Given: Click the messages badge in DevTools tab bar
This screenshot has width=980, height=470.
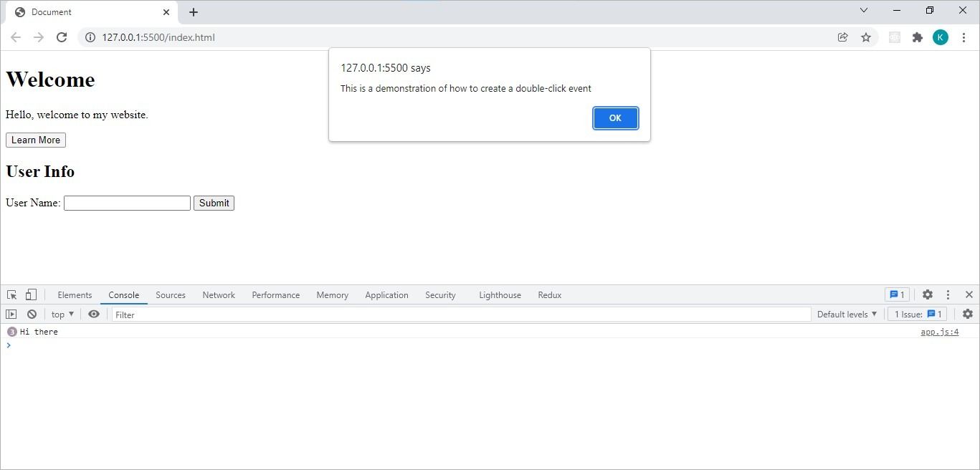Looking at the screenshot, I should [897, 294].
